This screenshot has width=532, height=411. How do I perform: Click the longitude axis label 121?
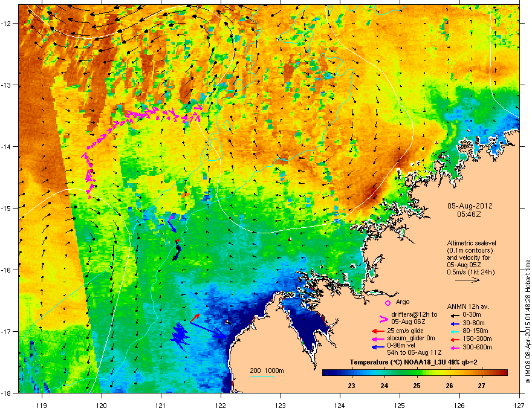[x=161, y=405]
